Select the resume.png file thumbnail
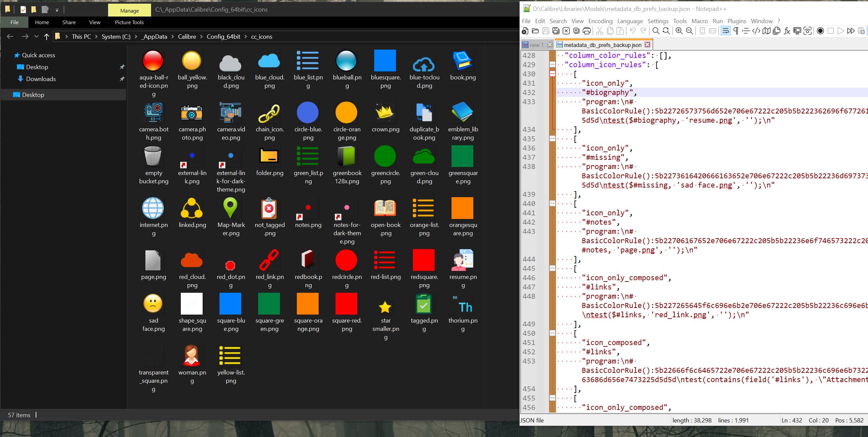 462,260
